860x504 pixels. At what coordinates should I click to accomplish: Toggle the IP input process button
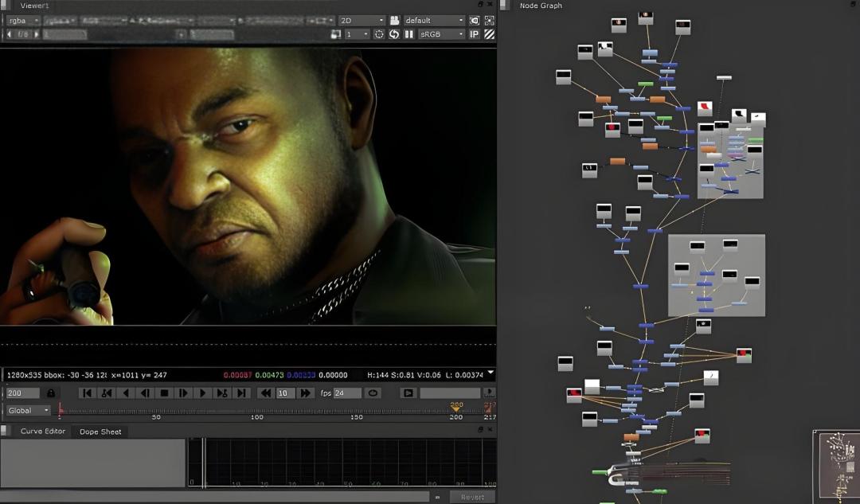pos(475,34)
